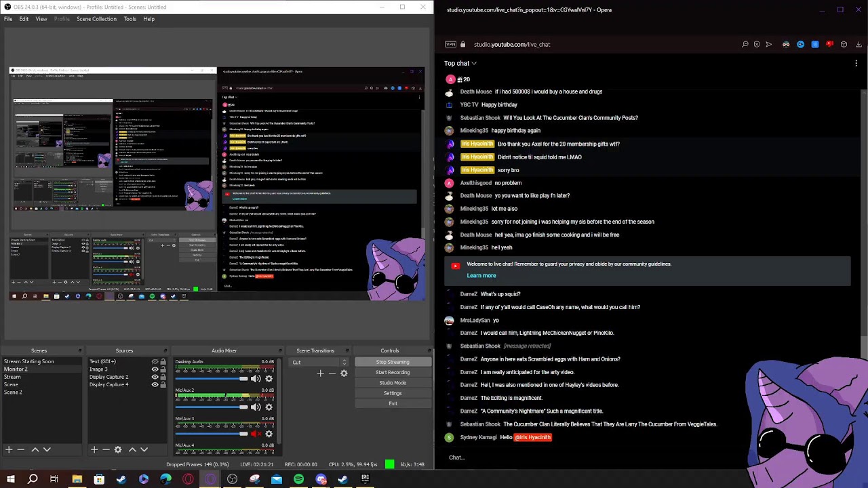Open Mic/Aux 3 settings gear
Image resolution: width=868 pixels, height=488 pixels.
(x=269, y=434)
